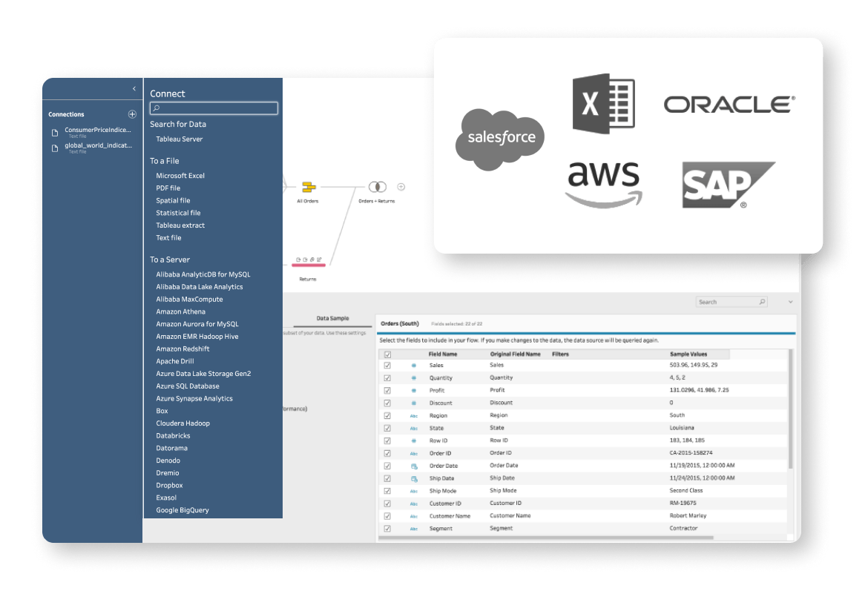Change the Segment field Abc type icon

point(413,529)
